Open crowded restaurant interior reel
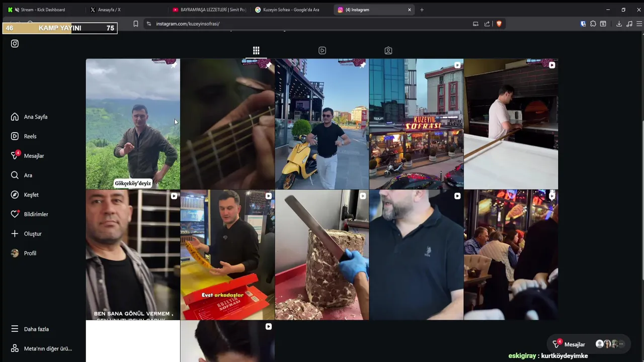This screenshot has height=362, width=644. pyautogui.click(x=511, y=255)
